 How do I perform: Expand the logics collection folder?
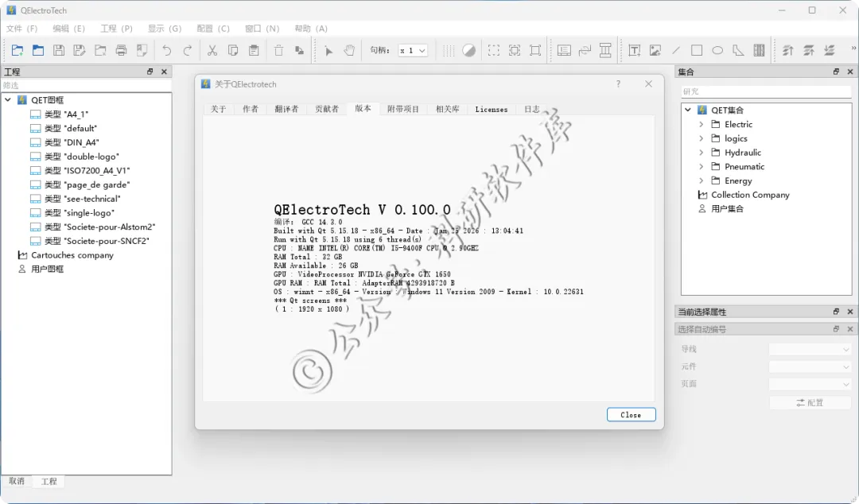point(702,138)
